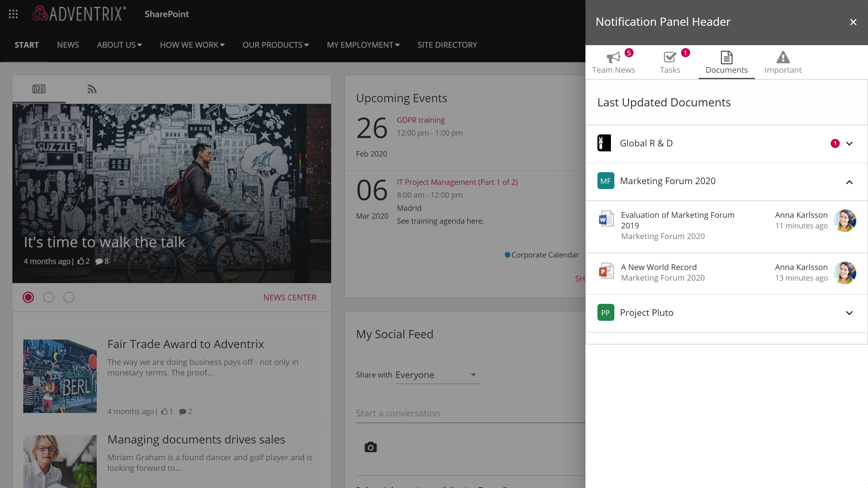Image resolution: width=868 pixels, height=488 pixels.
Task: Open the PowerPoint icon for New World Record
Action: (606, 271)
